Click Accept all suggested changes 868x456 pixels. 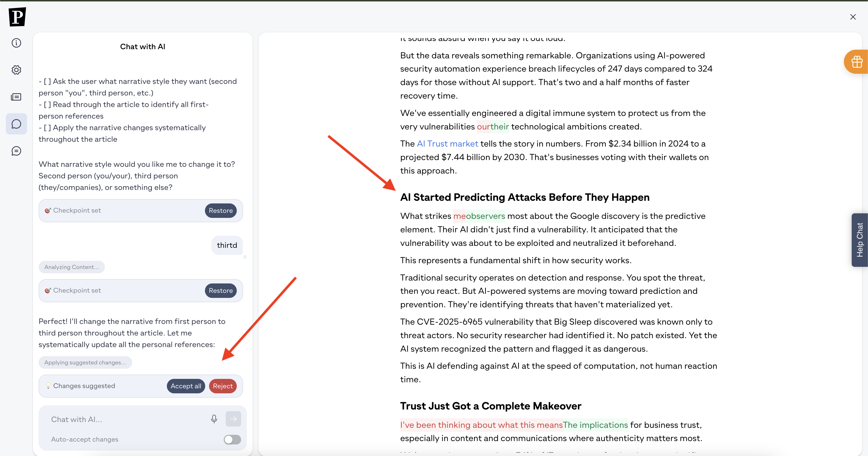pyautogui.click(x=186, y=386)
